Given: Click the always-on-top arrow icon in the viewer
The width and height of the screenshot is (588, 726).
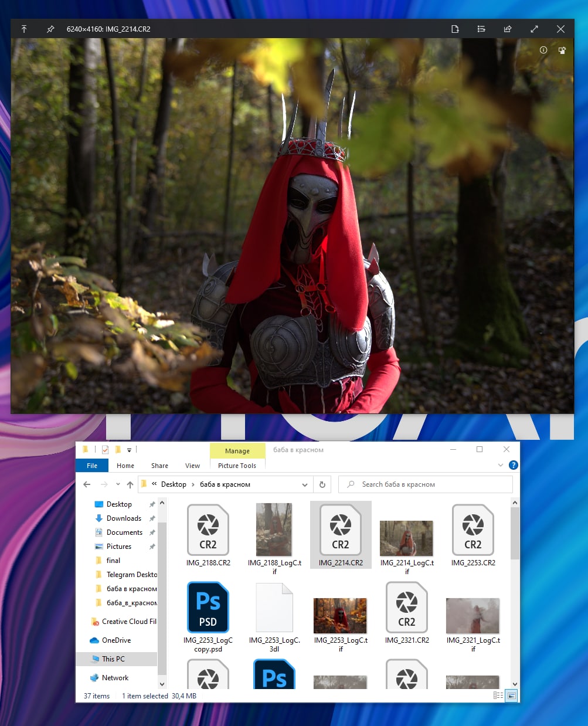Looking at the screenshot, I should [x=24, y=29].
